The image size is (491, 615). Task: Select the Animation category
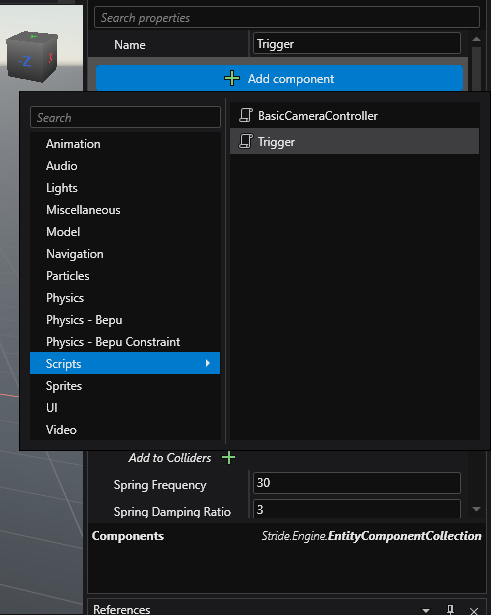click(125, 144)
